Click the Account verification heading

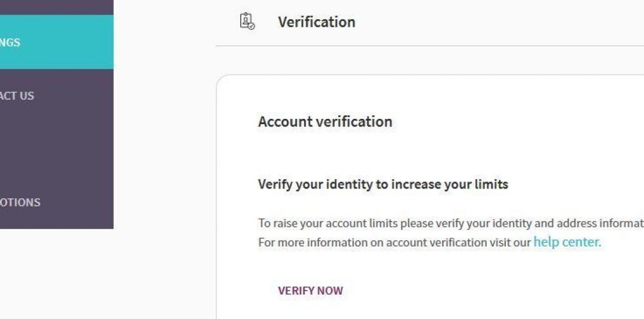point(325,122)
